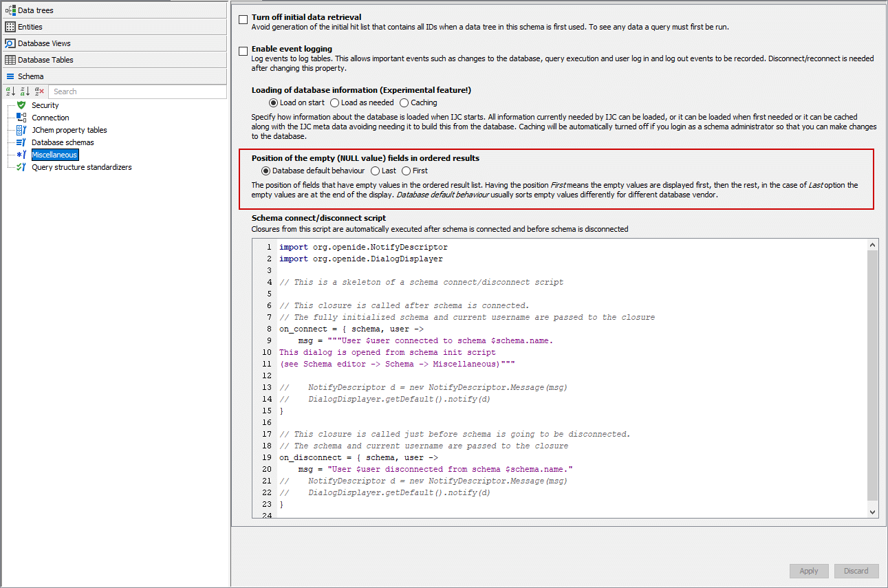Click the Discard button
Viewport: 888px width, 588px height.
pos(856,571)
